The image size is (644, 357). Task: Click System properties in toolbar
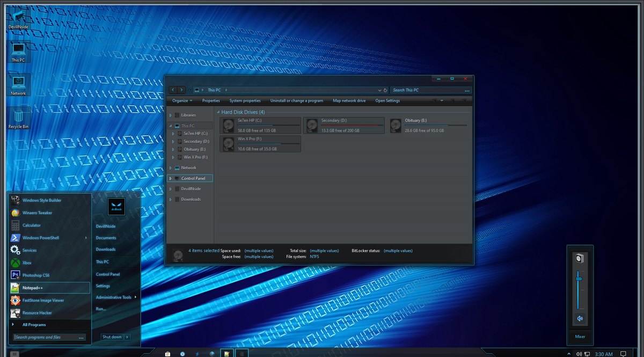[245, 100]
